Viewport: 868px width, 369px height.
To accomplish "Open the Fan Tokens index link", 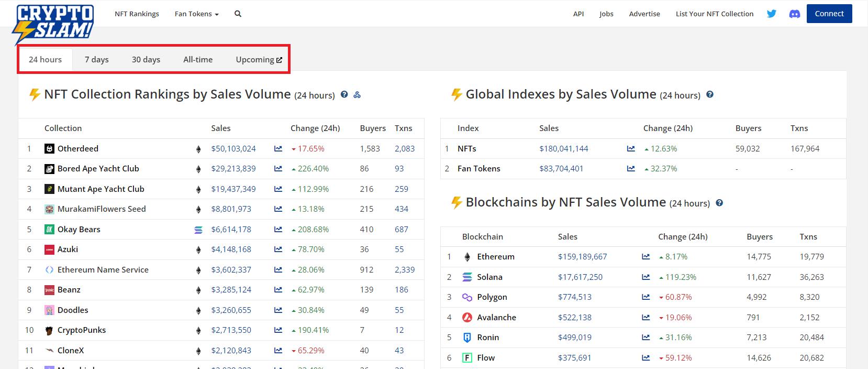I will coord(479,169).
